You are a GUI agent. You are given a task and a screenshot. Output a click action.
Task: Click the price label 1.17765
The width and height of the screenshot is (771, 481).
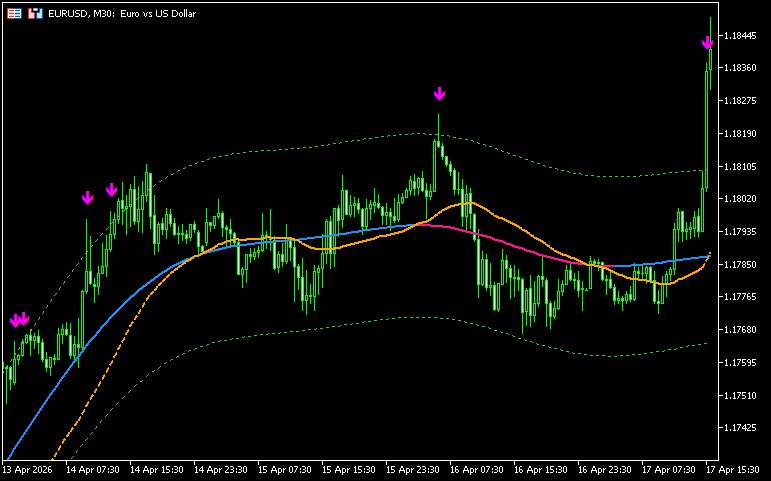click(x=740, y=297)
